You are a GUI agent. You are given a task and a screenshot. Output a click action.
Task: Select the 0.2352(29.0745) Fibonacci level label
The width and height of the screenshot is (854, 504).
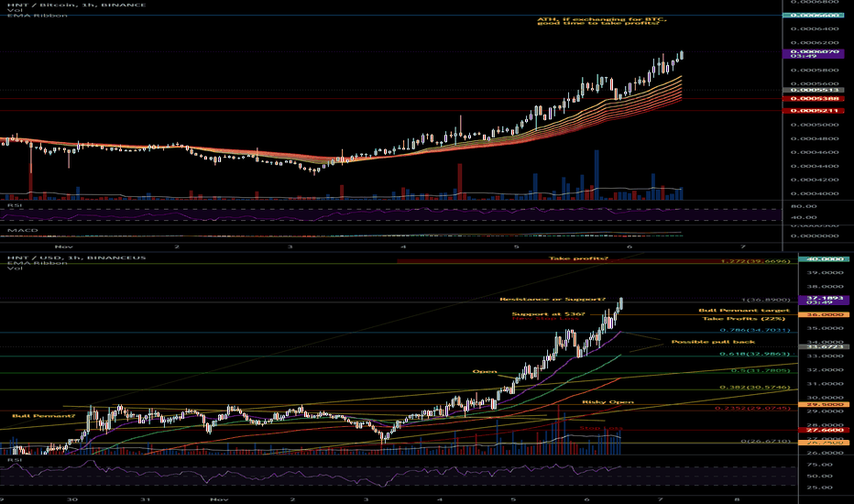[x=752, y=408]
